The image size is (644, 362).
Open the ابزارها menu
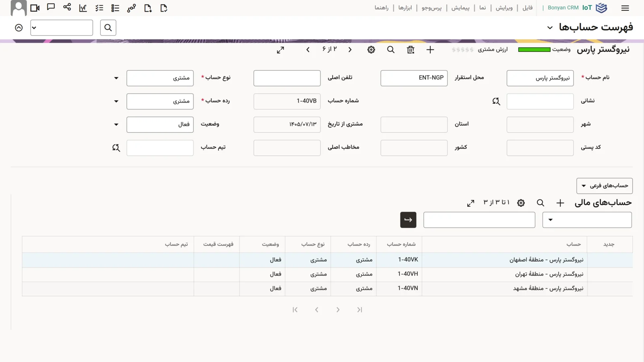pyautogui.click(x=405, y=8)
